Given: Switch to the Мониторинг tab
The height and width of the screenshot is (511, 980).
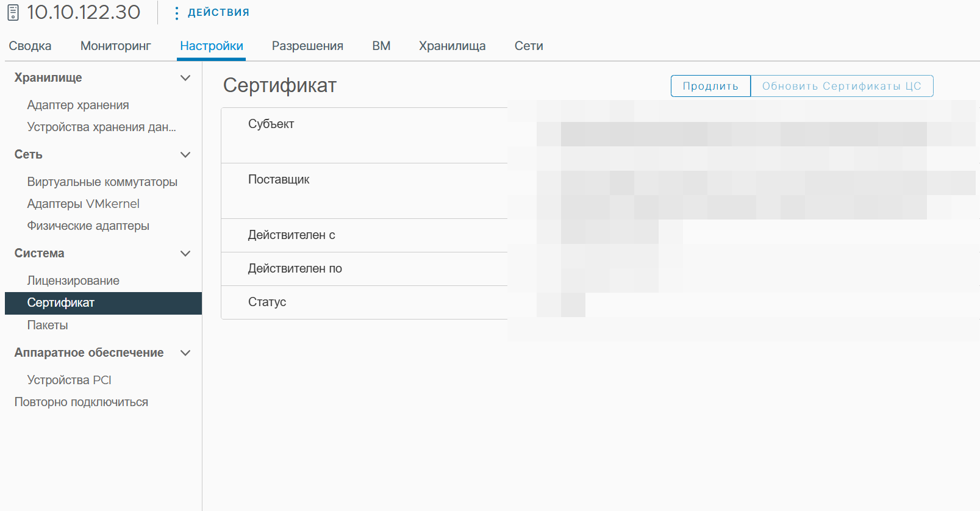Looking at the screenshot, I should tap(115, 46).
